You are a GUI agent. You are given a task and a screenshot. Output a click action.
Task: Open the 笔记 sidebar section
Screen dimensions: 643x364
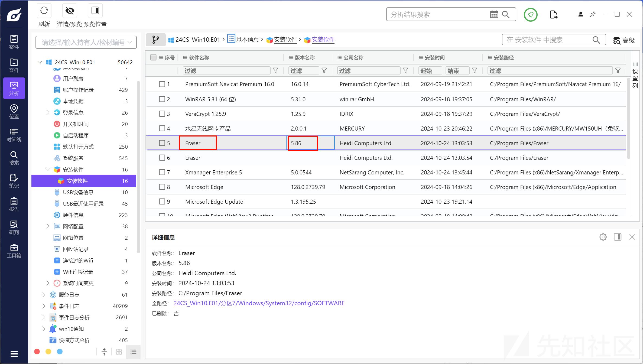(14, 181)
